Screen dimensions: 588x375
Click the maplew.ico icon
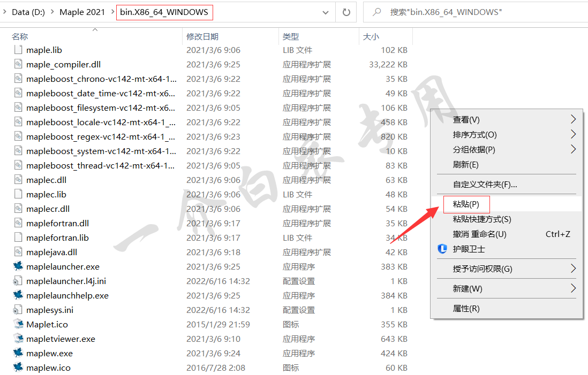coord(18,368)
